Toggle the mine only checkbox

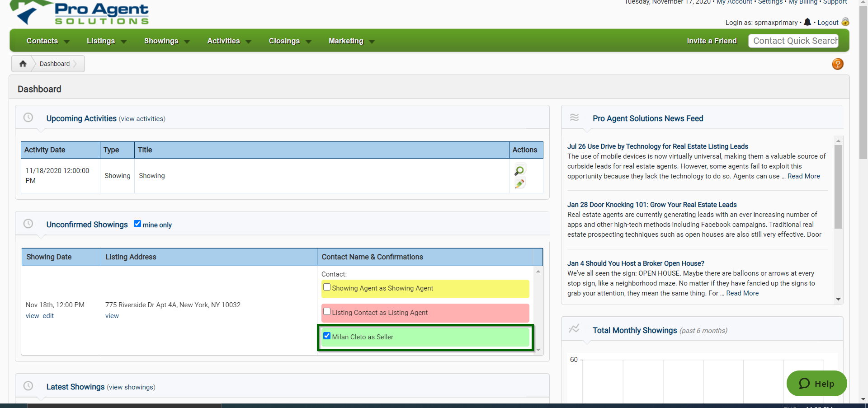(137, 224)
